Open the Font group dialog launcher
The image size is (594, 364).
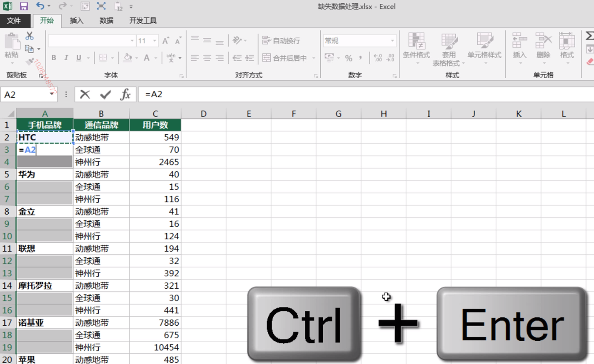click(x=182, y=76)
